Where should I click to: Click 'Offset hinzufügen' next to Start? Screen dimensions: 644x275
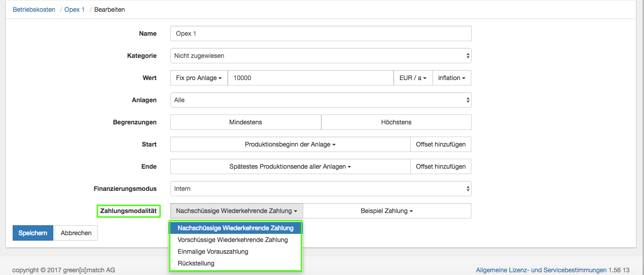(x=441, y=144)
